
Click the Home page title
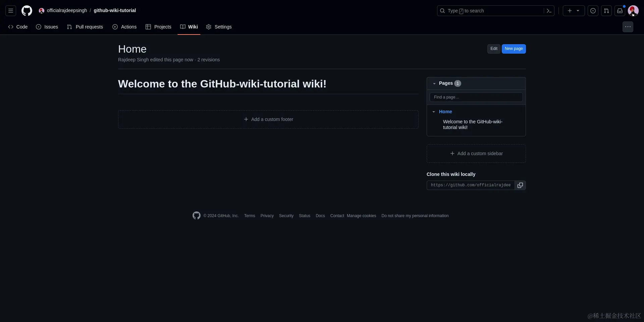pyautogui.click(x=132, y=49)
